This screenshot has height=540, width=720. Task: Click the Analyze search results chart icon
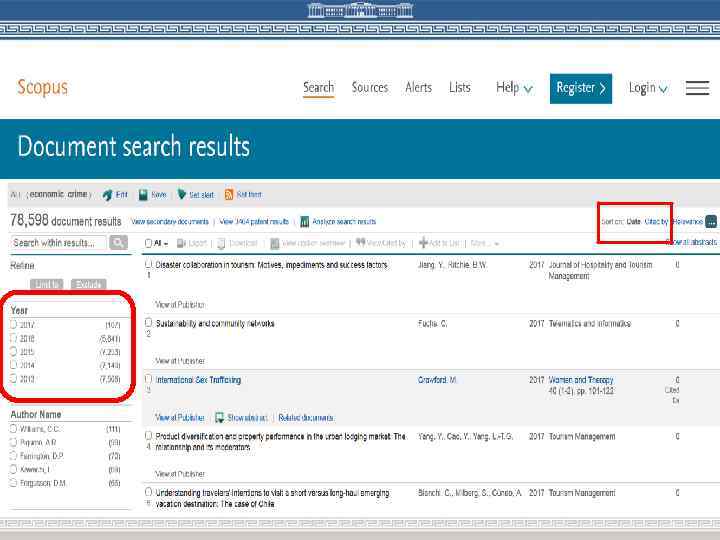click(x=304, y=222)
